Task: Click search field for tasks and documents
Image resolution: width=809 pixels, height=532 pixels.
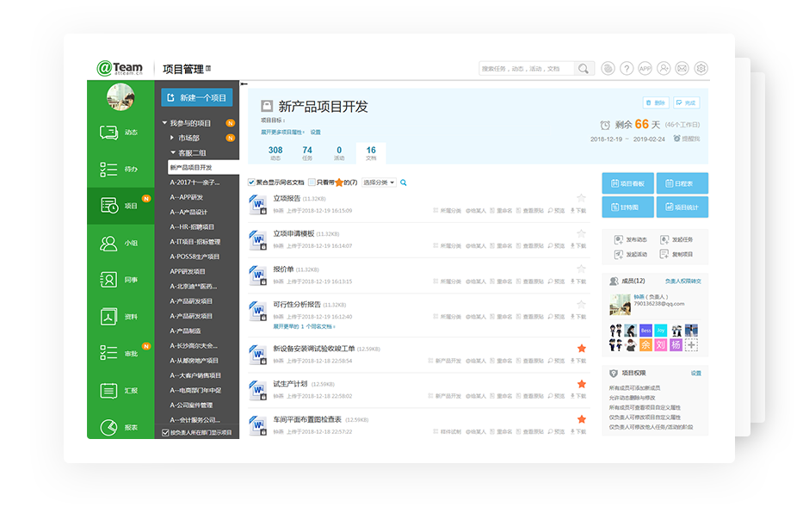Action: click(527, 69)
